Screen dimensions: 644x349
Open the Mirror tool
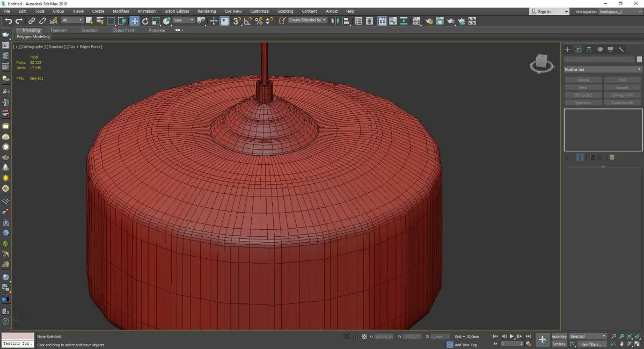click(x=335, y=21)
